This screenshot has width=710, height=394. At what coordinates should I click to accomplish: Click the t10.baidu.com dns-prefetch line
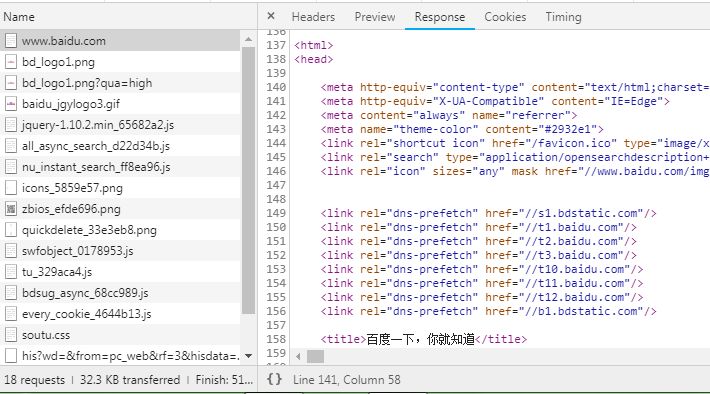(482, 269)
